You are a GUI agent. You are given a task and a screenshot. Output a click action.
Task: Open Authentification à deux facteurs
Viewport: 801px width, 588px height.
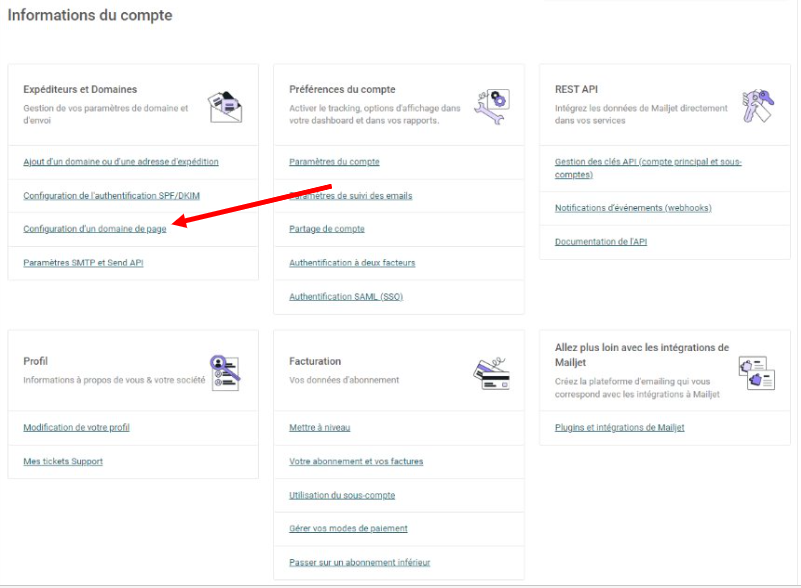click(x=352, y=263)
